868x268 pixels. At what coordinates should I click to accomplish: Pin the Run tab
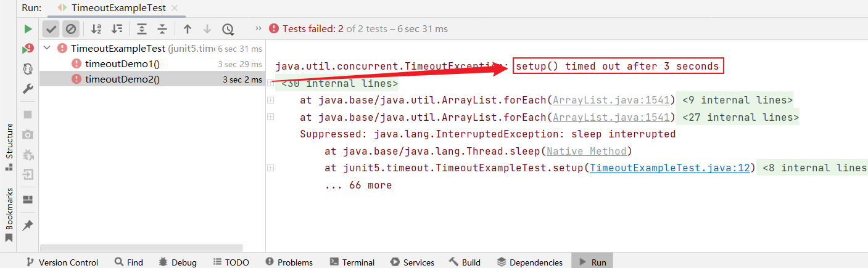pos(28,225)
